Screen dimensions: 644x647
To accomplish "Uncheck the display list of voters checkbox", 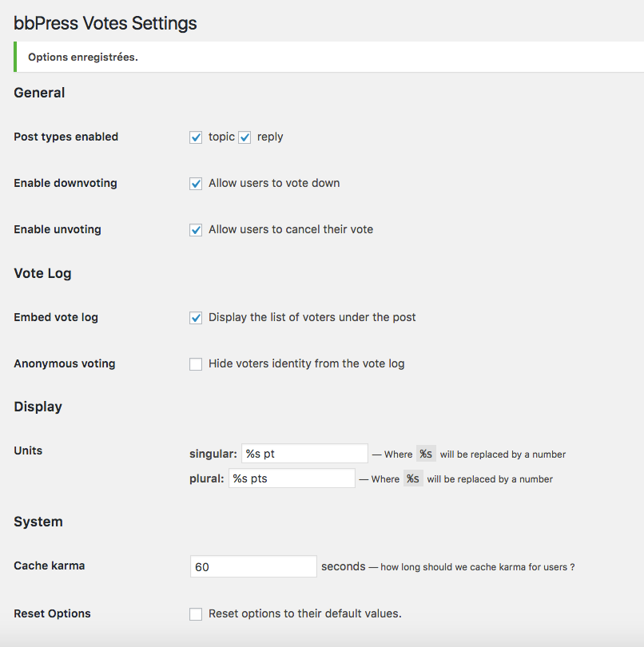I will [196, 318].
